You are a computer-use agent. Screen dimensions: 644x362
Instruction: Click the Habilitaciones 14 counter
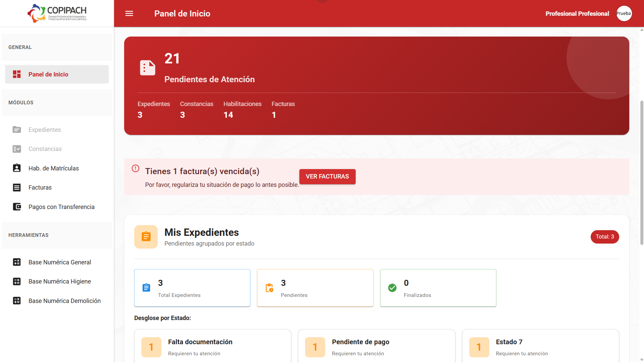242,110
